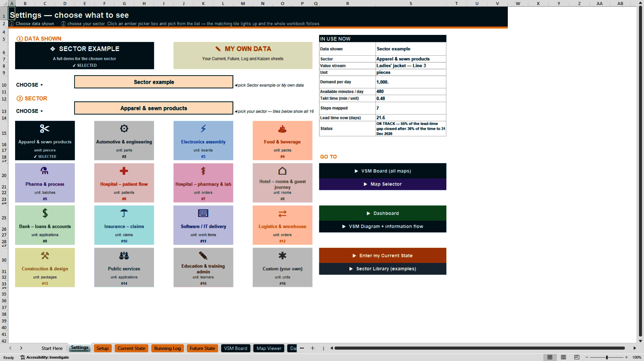Click the umbrella icon on Insurance tile
The image size is (644, 361).
(124, 213)
